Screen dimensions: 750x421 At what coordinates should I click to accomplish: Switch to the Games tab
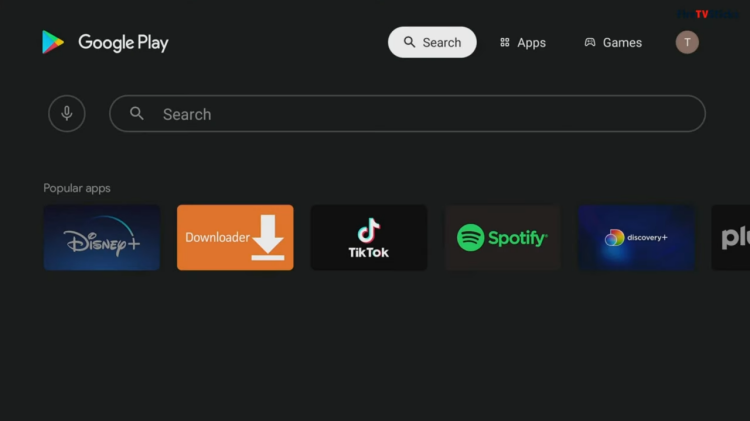click(x=613, y=42)
